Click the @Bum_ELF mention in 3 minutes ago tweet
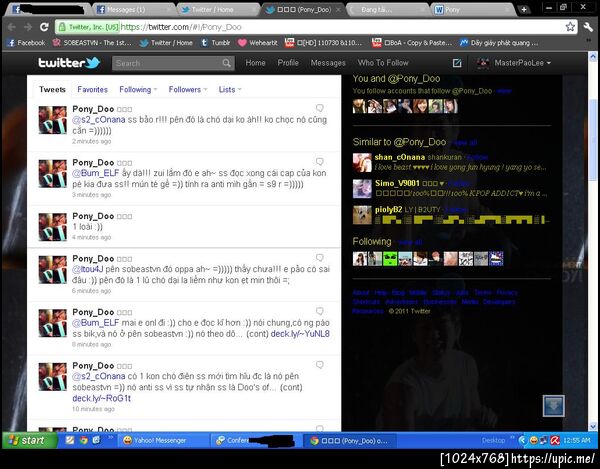The image size is (600, 469). pyautogui.click(x=96, y=173)
